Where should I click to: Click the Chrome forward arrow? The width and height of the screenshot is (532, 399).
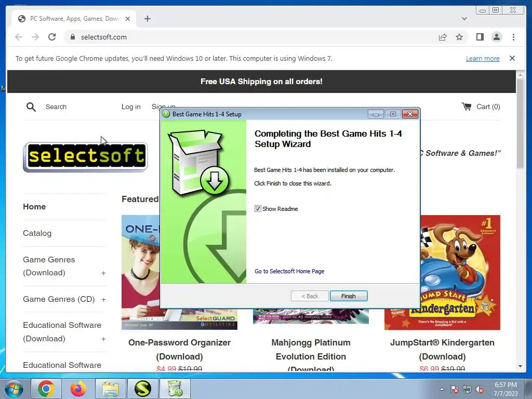35,37
